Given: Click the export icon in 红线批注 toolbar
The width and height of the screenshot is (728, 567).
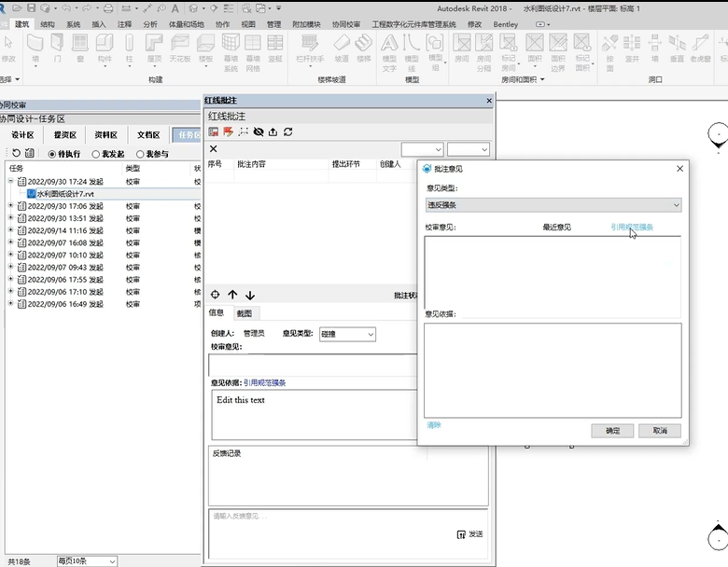Looking at the screenshot, I should pos(273,132).
